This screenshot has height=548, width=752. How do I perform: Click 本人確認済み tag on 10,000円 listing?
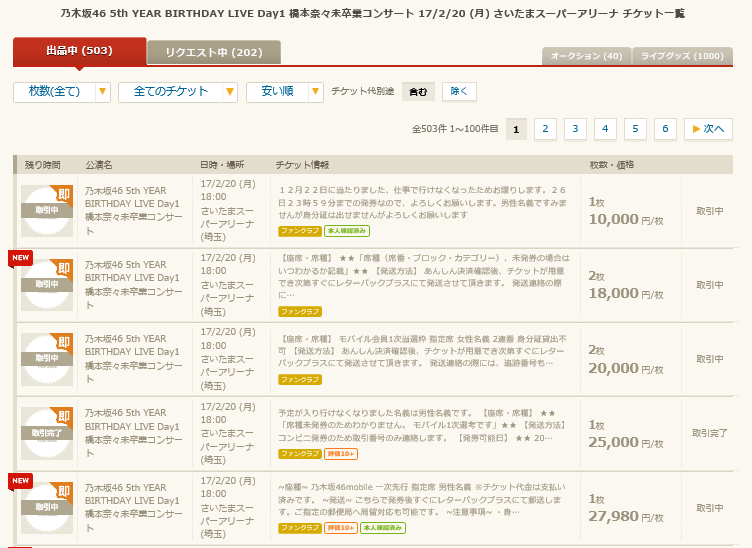click(347, 231)
